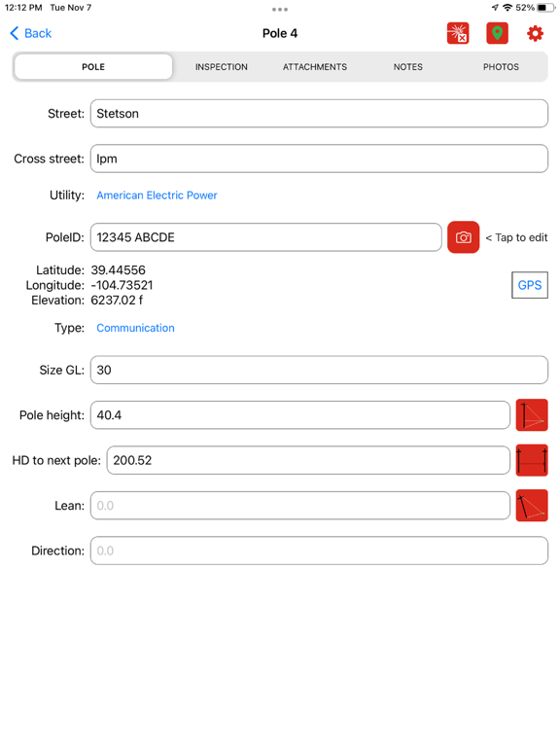The height and width of the screenshot is (747, 560).
Task: Tap the laser disconnect icon
Action: (458, 33)
